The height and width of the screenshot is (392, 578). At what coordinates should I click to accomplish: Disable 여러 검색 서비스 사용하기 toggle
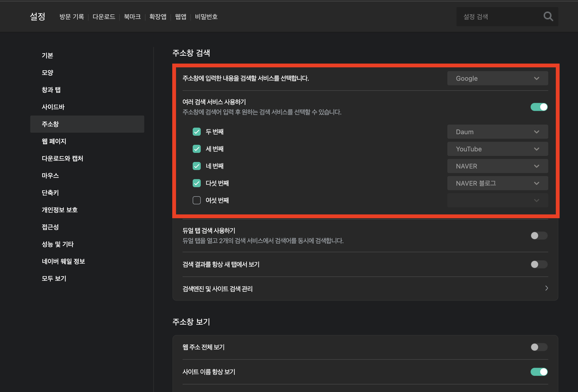pos(539,107)
